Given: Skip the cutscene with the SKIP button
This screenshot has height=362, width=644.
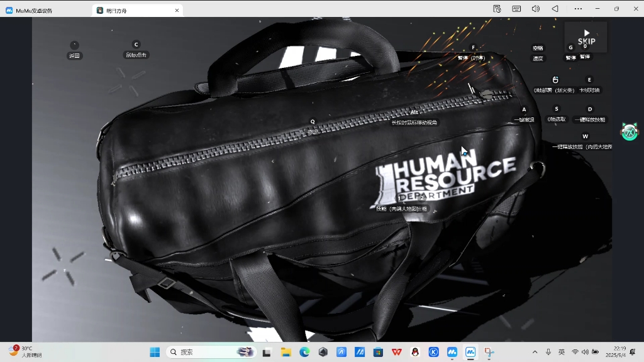Looking at the screenshot, I should (x=586, y=37).
